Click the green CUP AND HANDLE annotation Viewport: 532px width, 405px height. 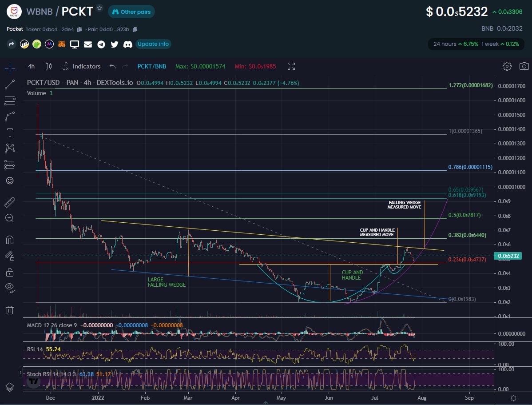352,275
